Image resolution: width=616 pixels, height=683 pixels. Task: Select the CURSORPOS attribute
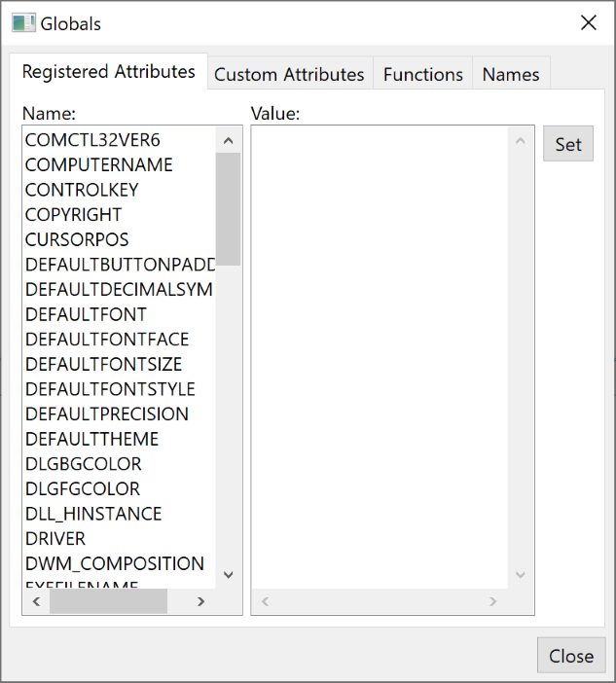click(77, 239)
